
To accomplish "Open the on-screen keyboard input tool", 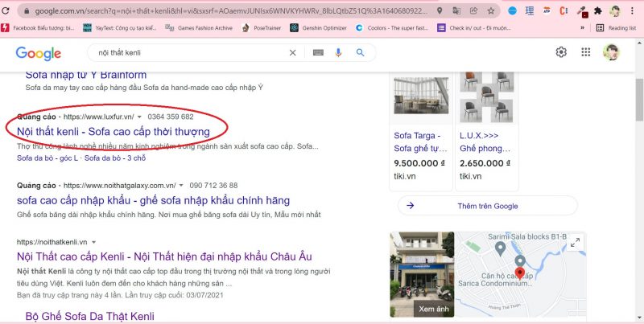I will coord(318,52).
